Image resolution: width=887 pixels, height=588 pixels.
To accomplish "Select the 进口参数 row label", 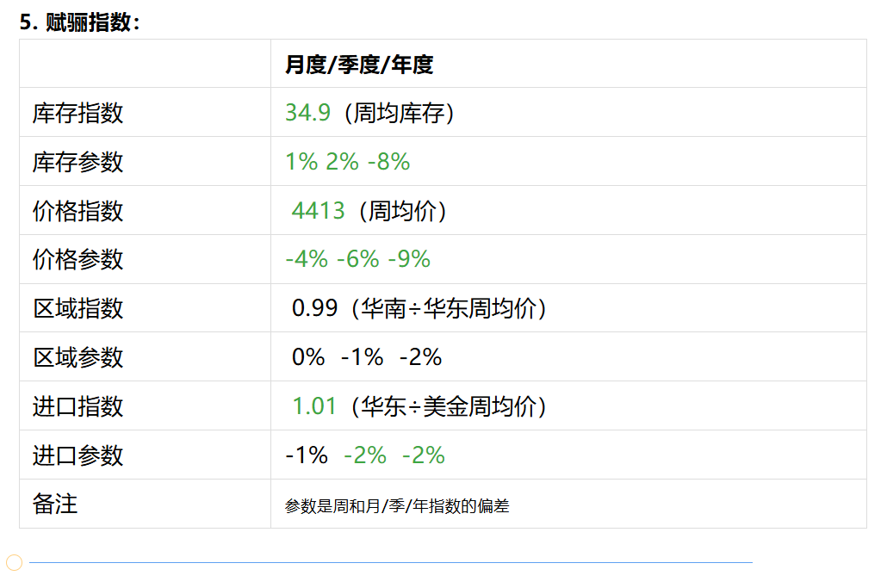I will 78,455.
